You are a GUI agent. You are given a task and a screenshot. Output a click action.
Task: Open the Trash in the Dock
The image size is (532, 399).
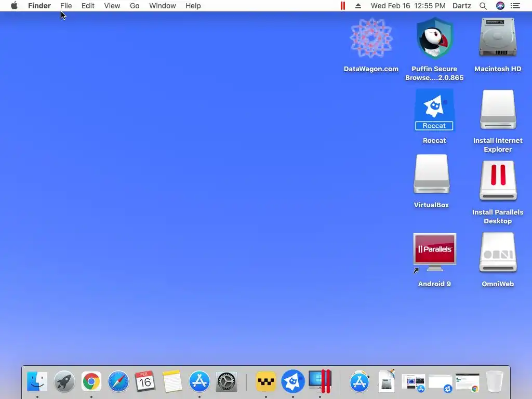coord(495,381)
